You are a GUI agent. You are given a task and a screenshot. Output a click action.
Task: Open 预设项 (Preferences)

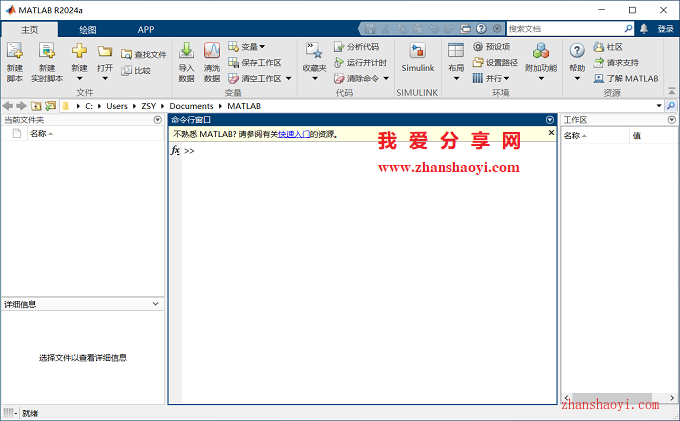(491, 46)
